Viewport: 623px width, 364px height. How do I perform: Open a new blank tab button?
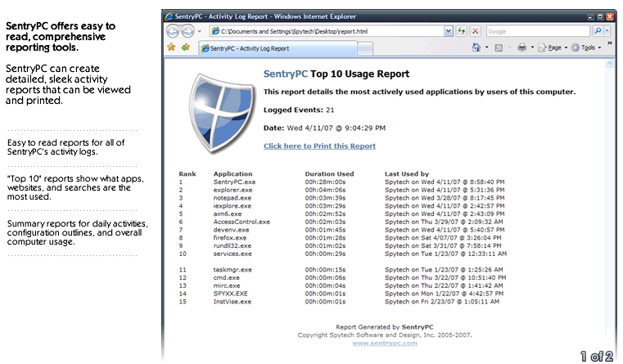coord(365,48)
